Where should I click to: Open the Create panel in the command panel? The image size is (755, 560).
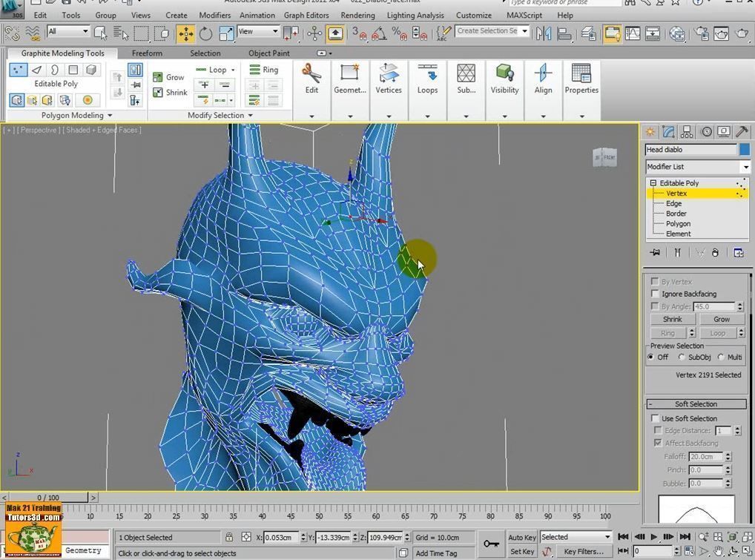click(x=650, y=131)
